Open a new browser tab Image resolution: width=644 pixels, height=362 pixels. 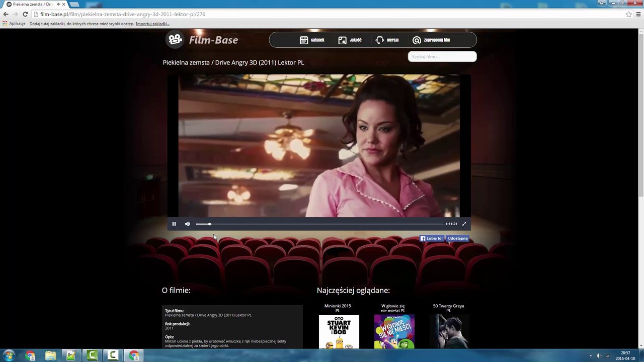point(74,4)
